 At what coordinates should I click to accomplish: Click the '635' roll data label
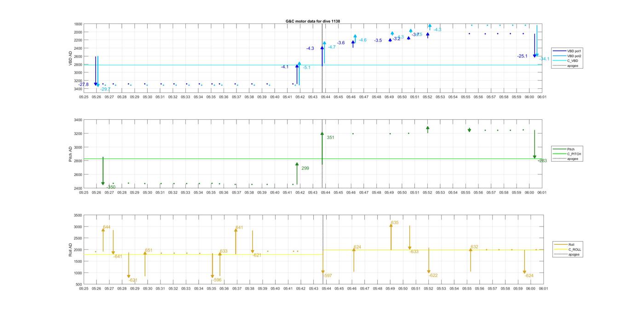(395, 223)
